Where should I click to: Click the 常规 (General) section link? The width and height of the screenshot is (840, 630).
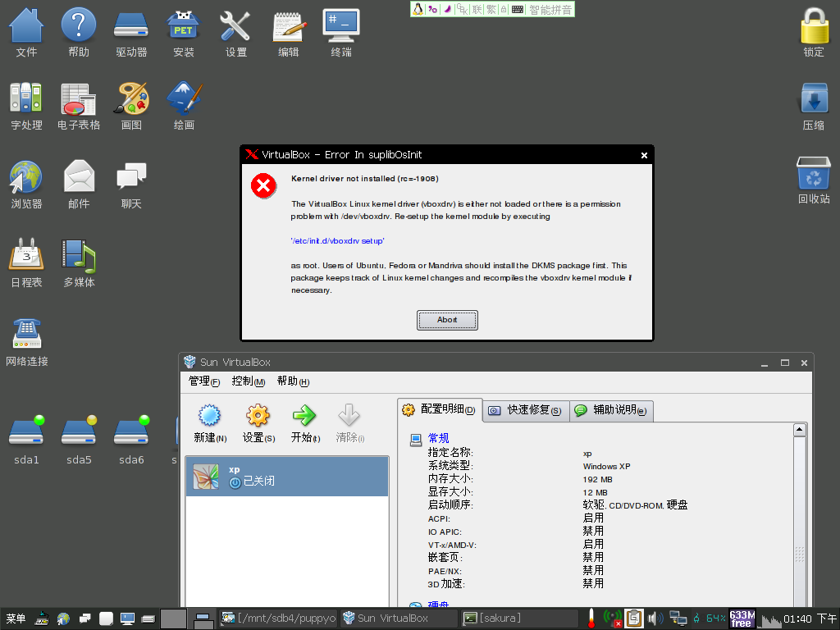tap(438, 438)
